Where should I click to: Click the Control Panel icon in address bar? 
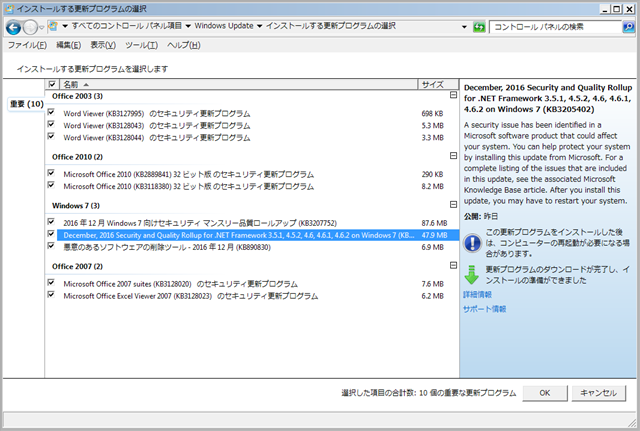[53, 27]
